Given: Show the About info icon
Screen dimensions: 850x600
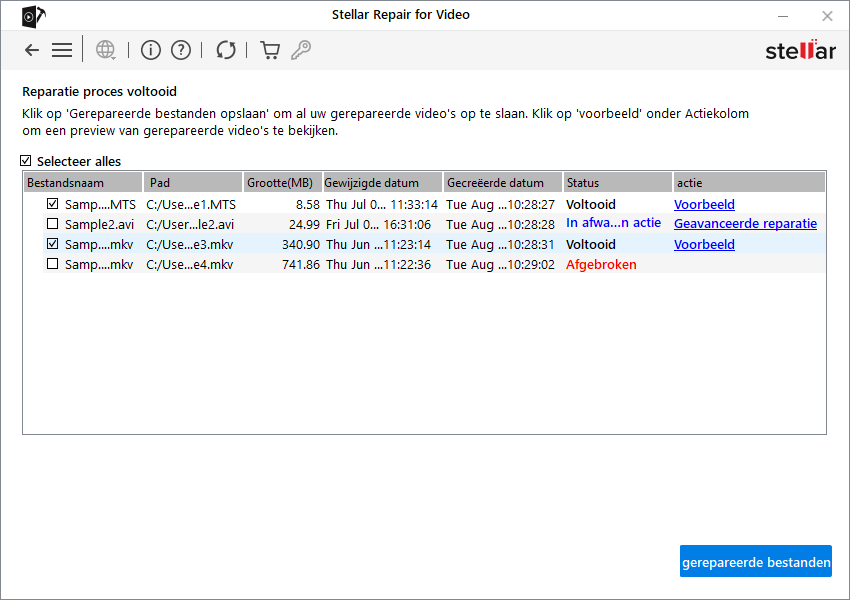Looking at the screenshot, I should 151,50.
